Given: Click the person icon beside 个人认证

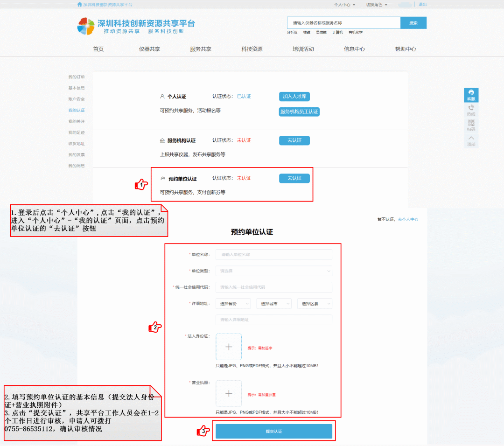Looking at the screenshot, I should tap(162, 96).
